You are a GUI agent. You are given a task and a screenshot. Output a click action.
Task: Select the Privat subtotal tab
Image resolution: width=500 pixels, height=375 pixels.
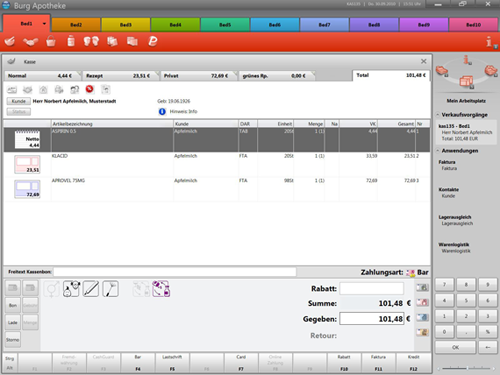[198, 76]
